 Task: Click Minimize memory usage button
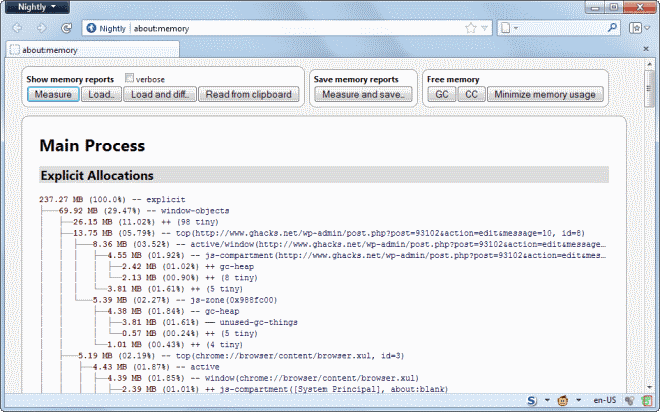[546, 95]
